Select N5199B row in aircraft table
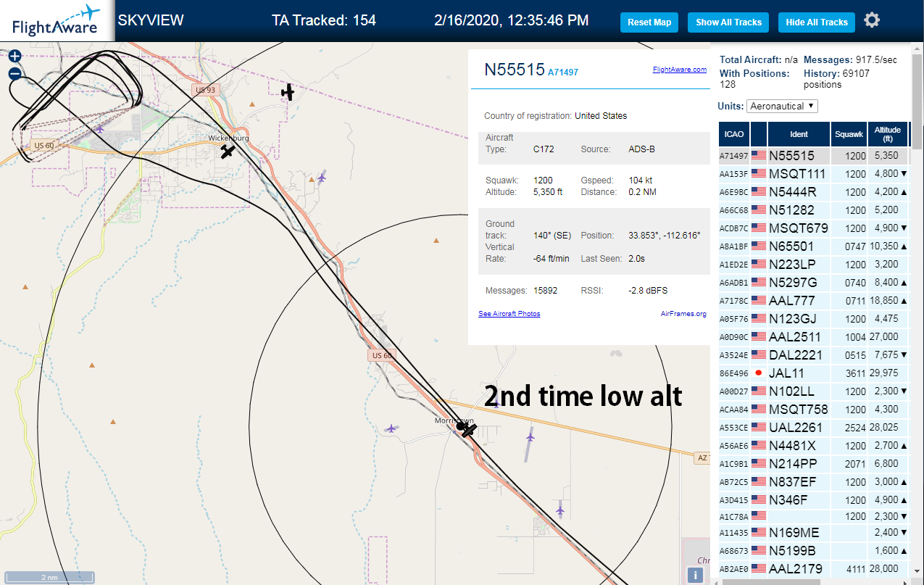 (813, 550)
